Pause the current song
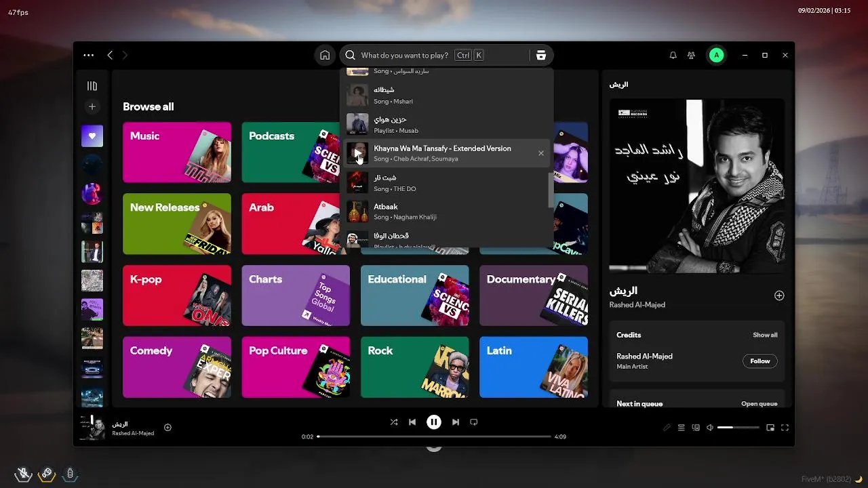 click(434, 422)
